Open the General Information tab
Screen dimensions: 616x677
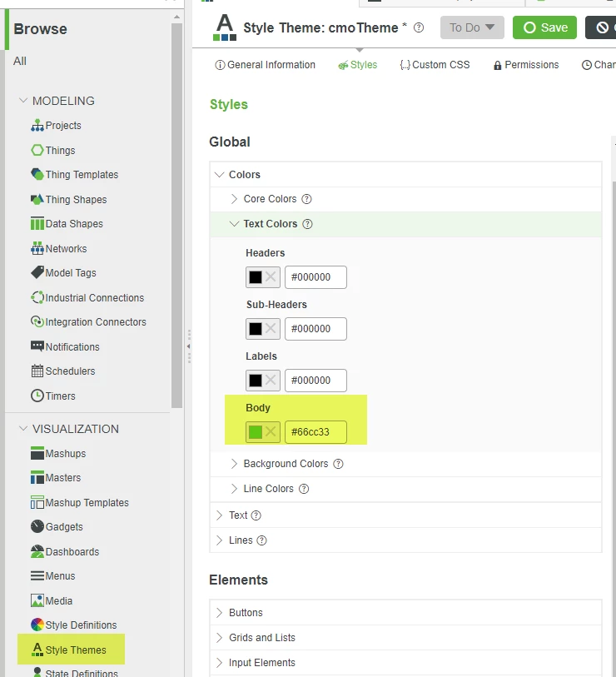(x=265, y=65)
